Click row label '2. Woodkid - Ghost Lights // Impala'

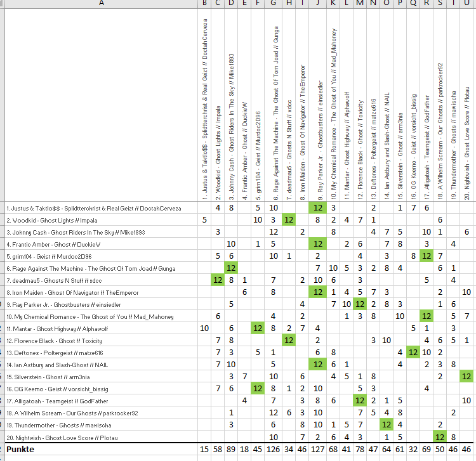[x=52, y=221]
